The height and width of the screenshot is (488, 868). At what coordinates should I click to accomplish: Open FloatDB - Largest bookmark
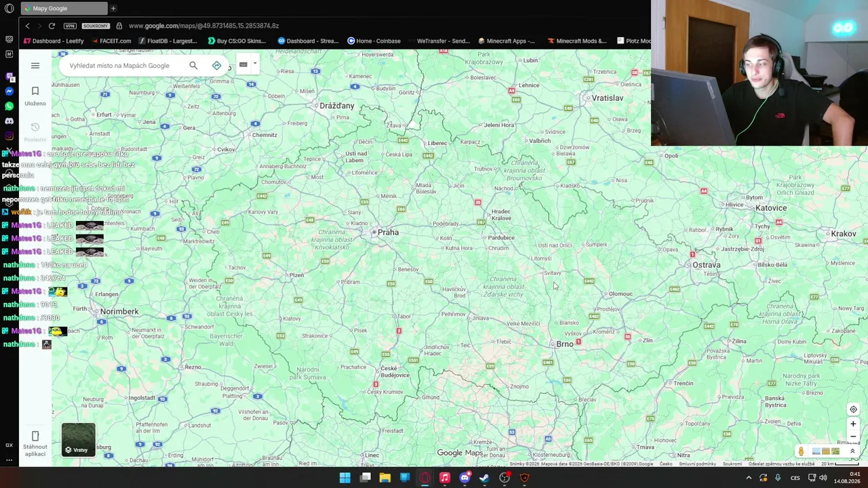pos(167,41)
